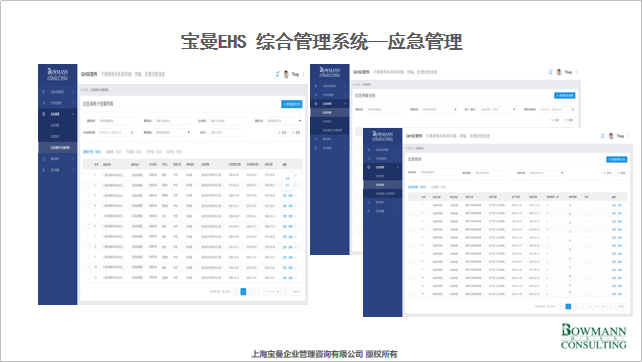
Task: Click date range calendar icon on drill plan page
Action: click(132, 132)
